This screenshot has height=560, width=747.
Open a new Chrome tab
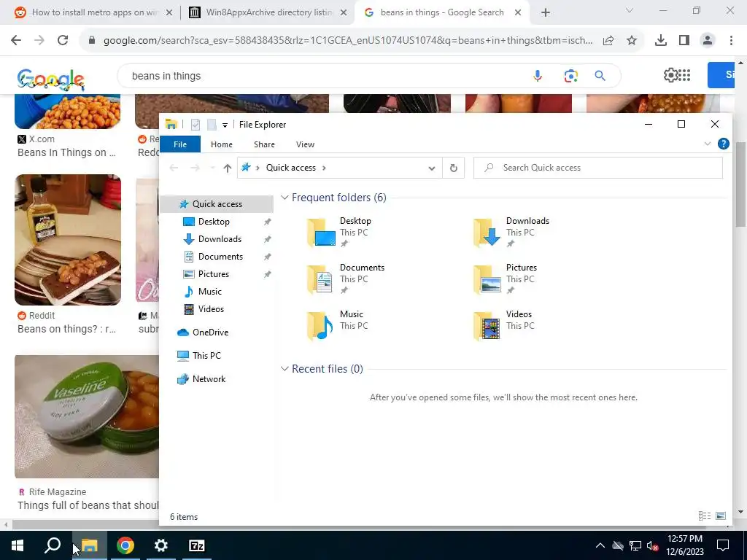click(x=546, y=13)
